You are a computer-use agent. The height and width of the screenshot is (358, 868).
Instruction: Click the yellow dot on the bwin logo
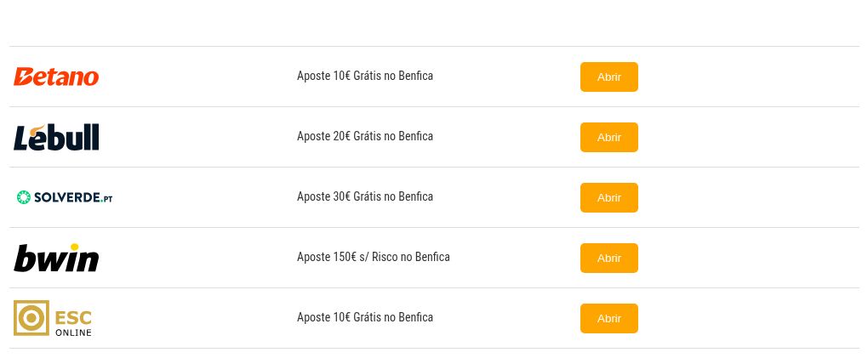[x=74, y=247]
